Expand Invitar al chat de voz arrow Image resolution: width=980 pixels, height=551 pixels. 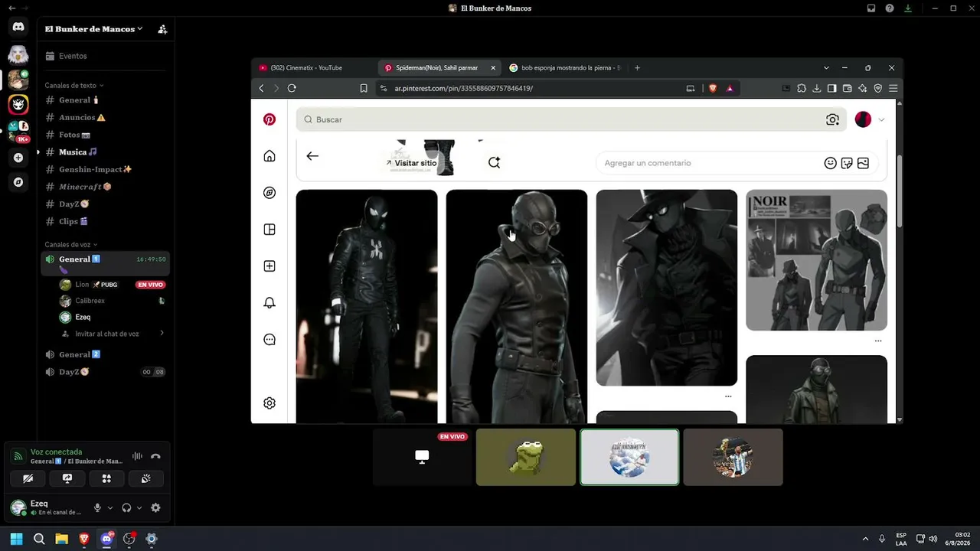tap(162, 334)
